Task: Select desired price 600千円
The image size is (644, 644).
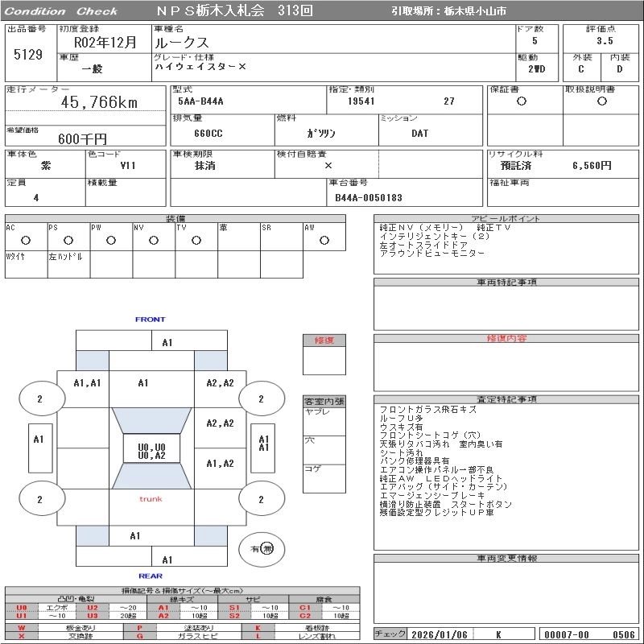Action: coord(82,138)
